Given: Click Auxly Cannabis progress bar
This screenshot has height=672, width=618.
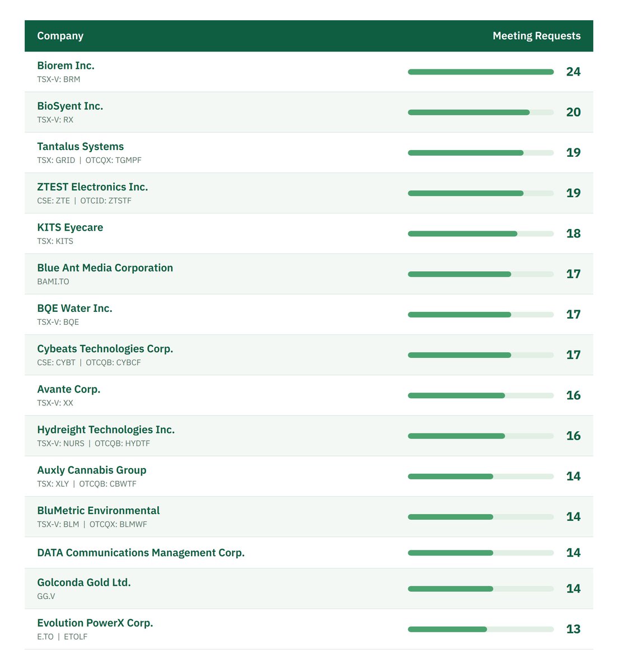Looking at the screenshot, I should pos(480,477).
